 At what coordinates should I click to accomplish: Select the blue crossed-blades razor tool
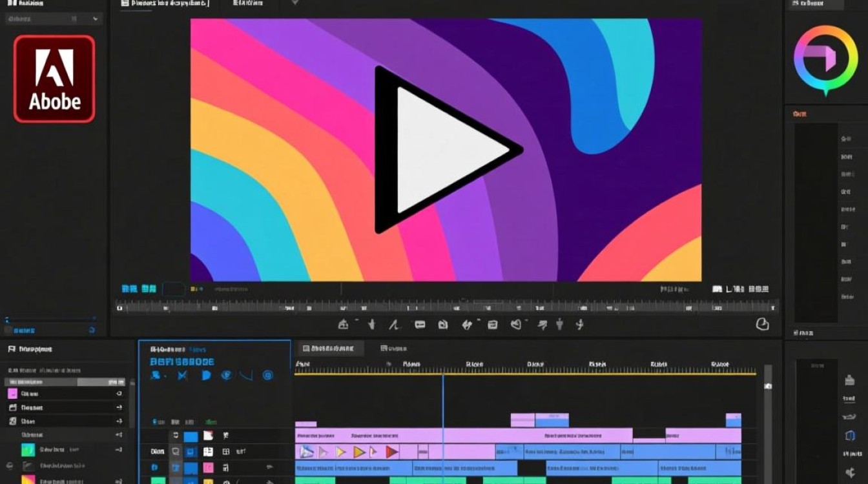[182, 375]
